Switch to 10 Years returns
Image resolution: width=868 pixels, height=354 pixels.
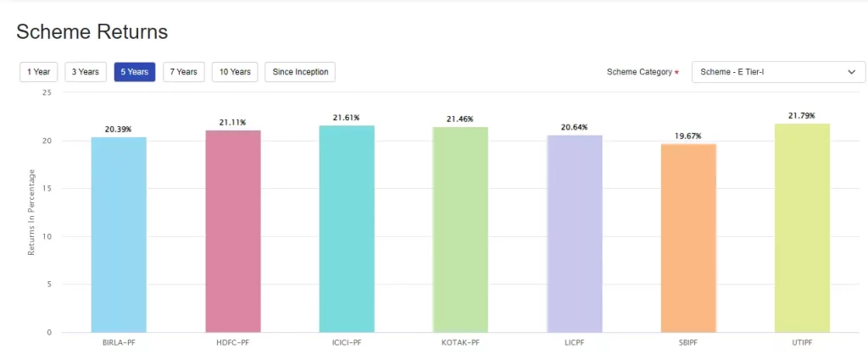234,72
